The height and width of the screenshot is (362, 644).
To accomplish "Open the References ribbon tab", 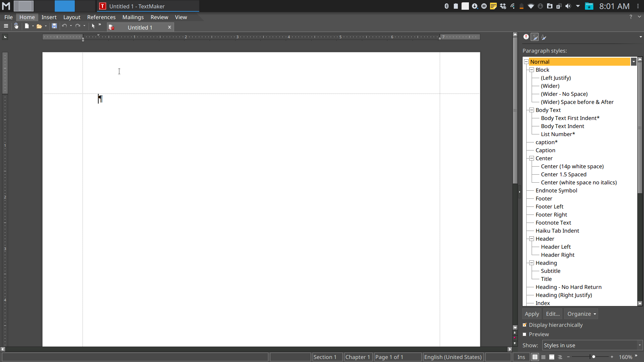I will [x=101, y=17].
